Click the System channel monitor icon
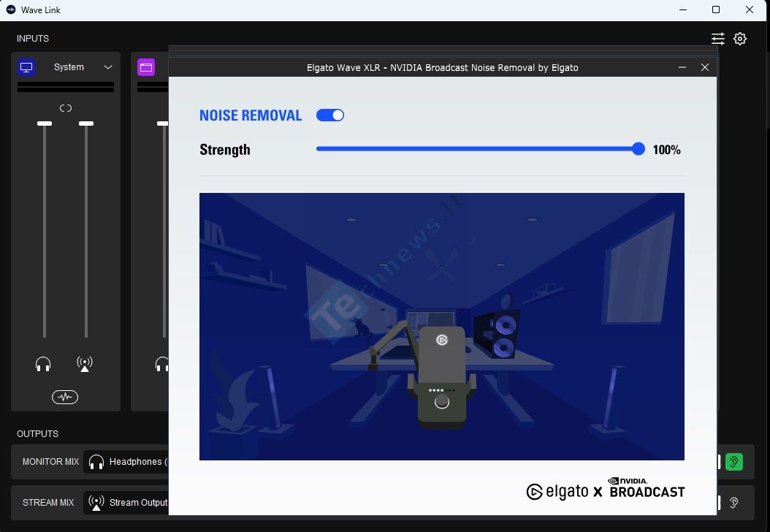This screenshot has width=770, height=532. [26, 67]
